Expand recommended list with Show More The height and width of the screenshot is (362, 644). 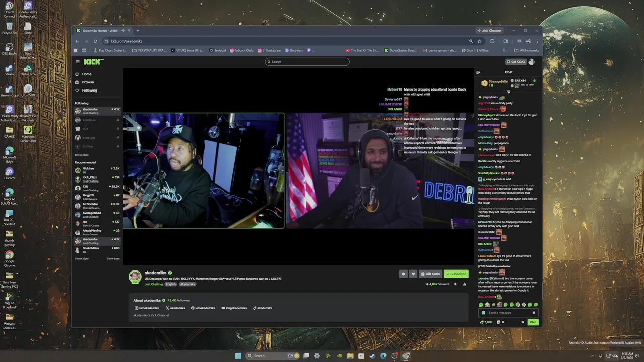(x=82, y=259)
